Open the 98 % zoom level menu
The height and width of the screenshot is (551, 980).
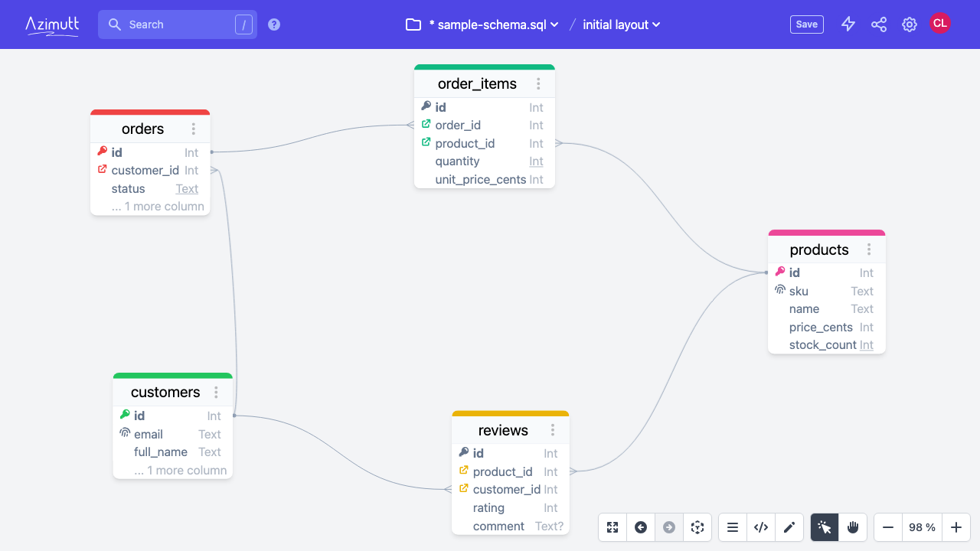click(x=922, y=527)
